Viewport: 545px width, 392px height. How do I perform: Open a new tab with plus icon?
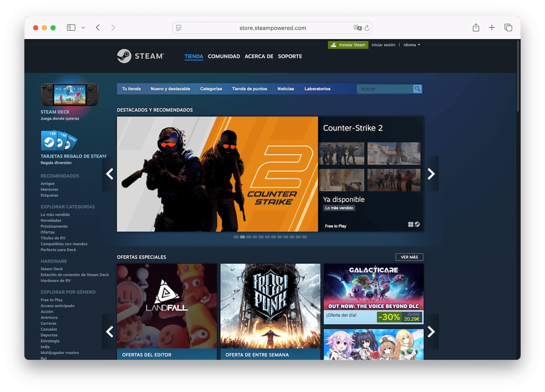pyautogui.click(x=492, y=28)
